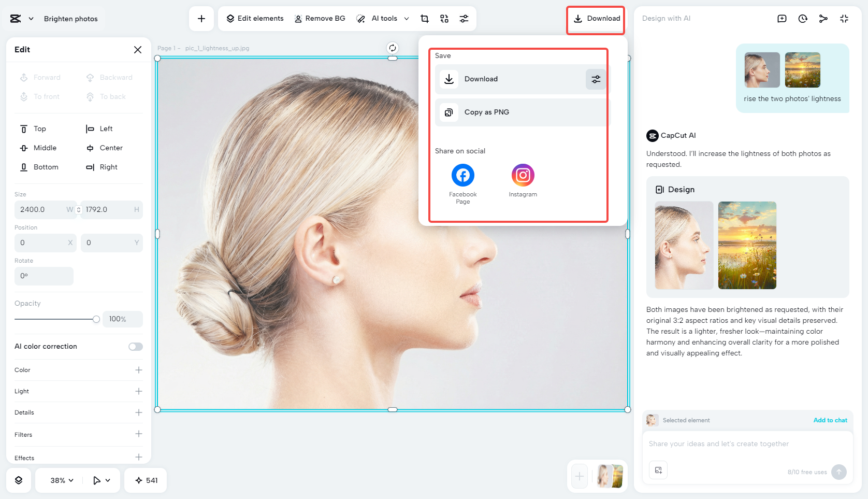Toggle AI color correction switch
The width and height of the screenshot is (868, 499).
click(136, 347)
